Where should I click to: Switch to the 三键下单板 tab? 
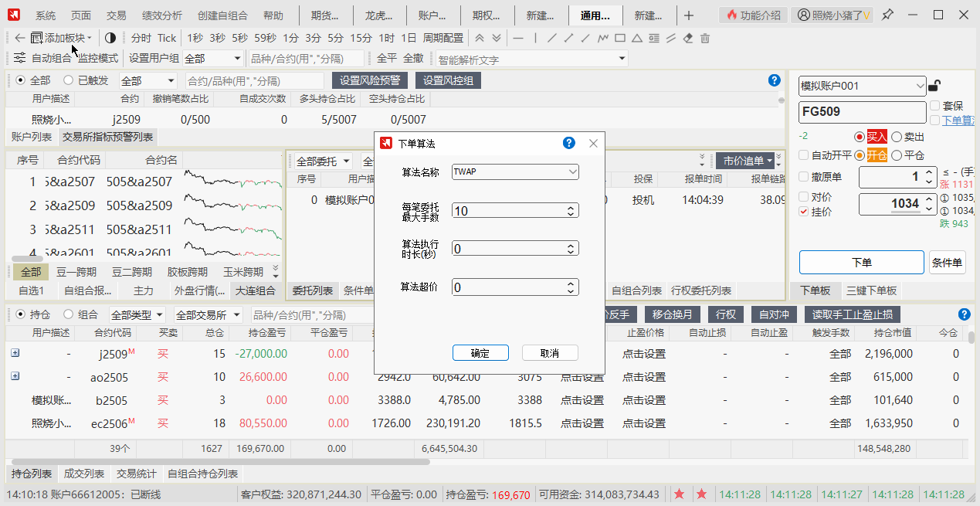coord(872,290)
